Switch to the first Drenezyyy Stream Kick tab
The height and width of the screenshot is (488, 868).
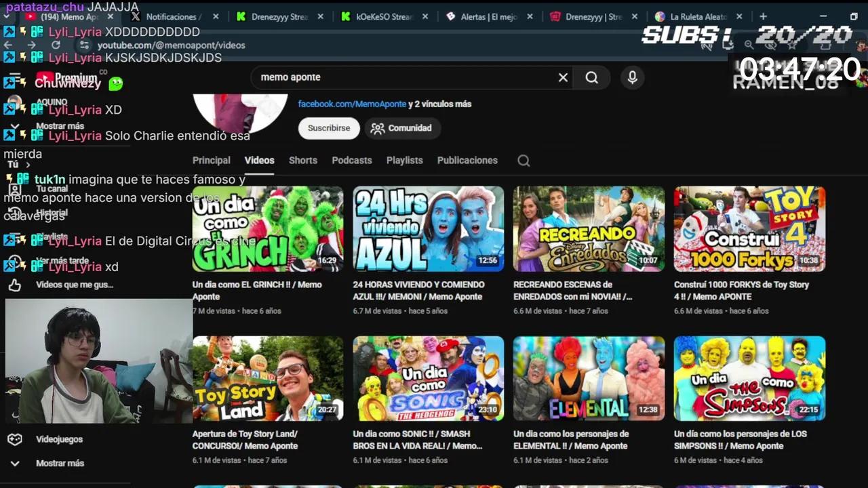[279, 17]
